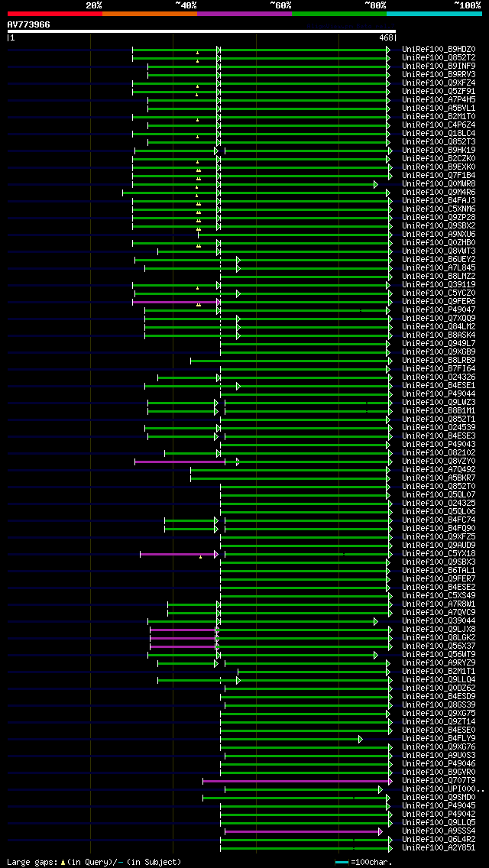Image resolution: width=489 pixels, height=868 pixels.
Task: Click the magenta segment in UniRef100_Q9FER6 row
Action: 175,302
